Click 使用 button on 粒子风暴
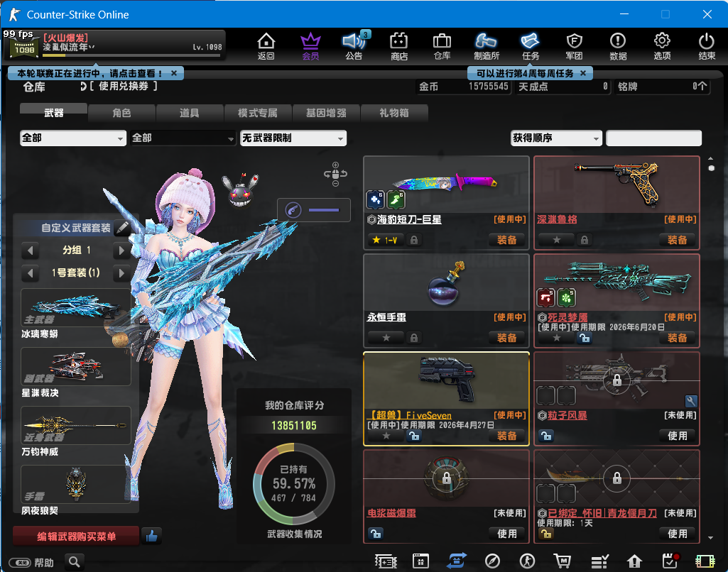This screenshot has height=572, width=728. point(677,436)
